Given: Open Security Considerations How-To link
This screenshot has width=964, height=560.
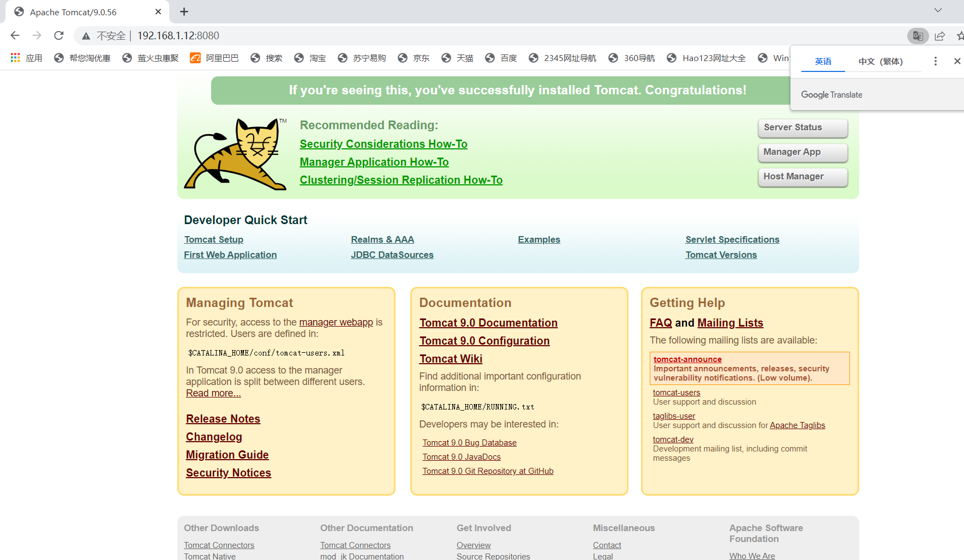Looking at the screenshot, I should tap(384, 144).
